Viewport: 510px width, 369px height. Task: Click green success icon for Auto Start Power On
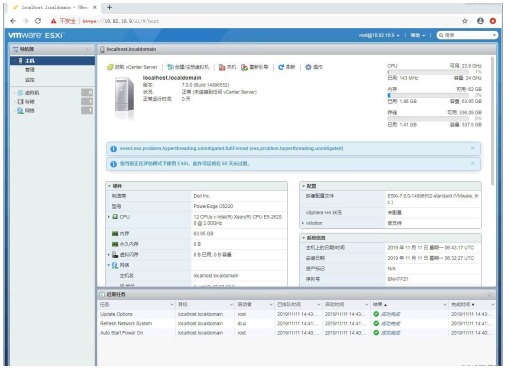pos(376,333)
